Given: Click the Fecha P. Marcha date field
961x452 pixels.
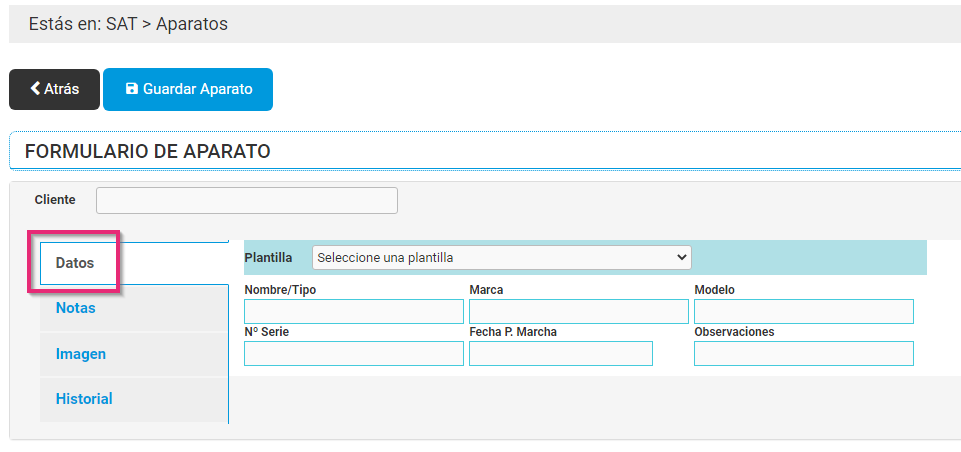Looking at the screenshot, I should click(560, 353).
